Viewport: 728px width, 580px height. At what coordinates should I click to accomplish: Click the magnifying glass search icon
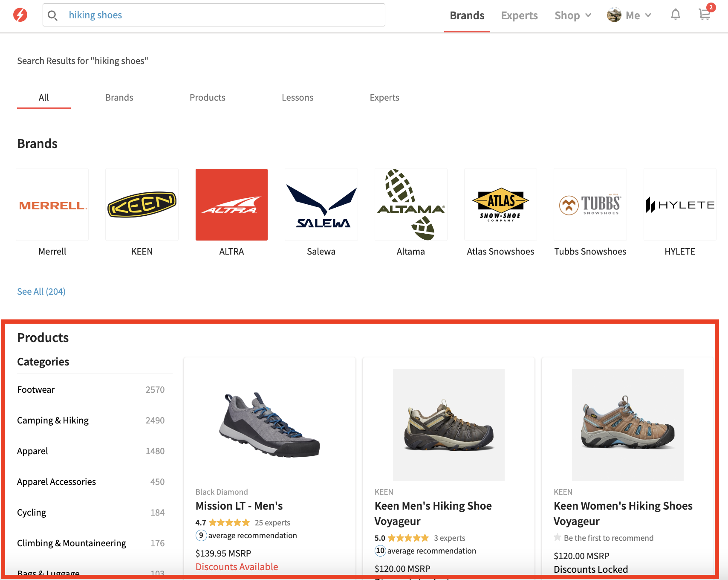(x=52, y=15)
